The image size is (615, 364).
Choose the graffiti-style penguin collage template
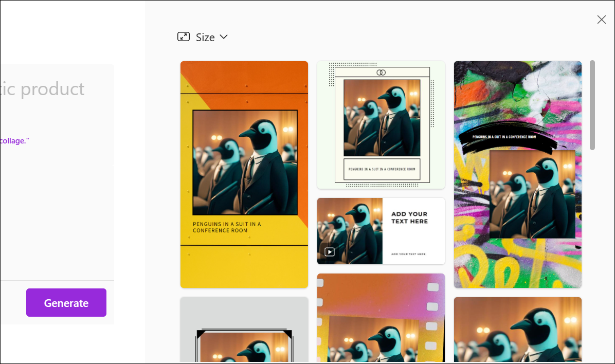point(517,175)
